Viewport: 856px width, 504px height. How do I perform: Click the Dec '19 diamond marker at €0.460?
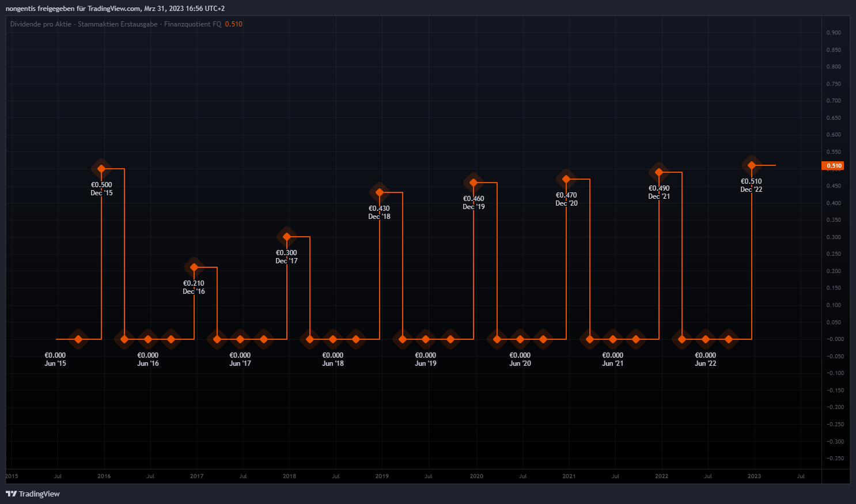pyautogui.click(x=474, y=183)
